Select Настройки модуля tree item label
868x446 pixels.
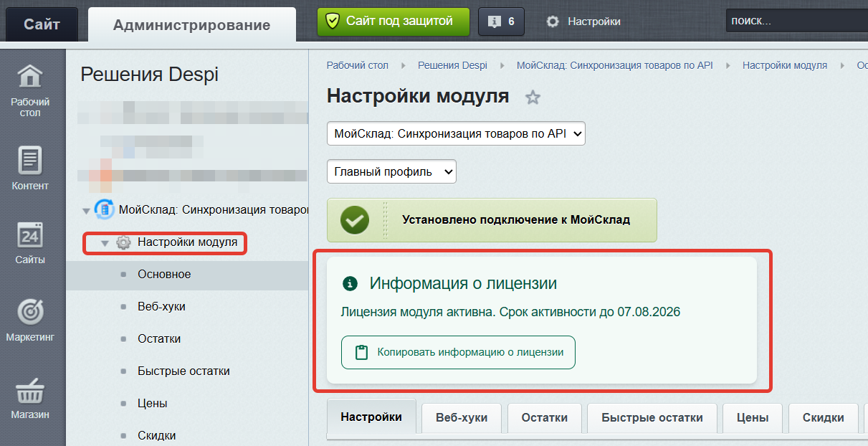(187, 242)
